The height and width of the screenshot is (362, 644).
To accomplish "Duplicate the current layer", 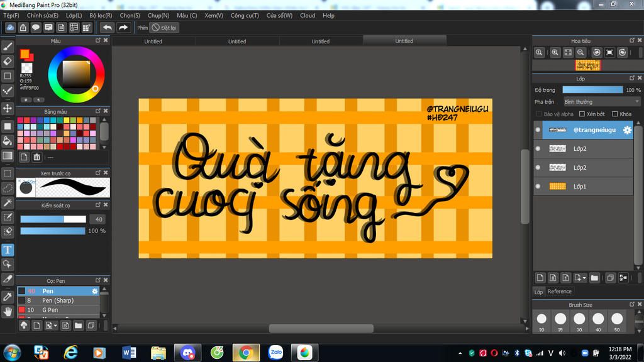I will click(610, 278).
